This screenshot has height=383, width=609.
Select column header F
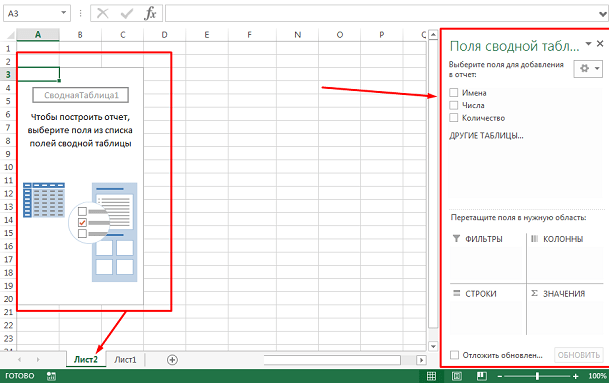[x=249, y=35]
